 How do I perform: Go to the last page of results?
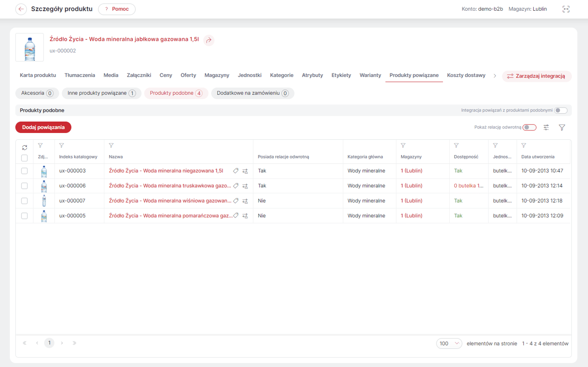pyautogui.click(x=74, y=343)
